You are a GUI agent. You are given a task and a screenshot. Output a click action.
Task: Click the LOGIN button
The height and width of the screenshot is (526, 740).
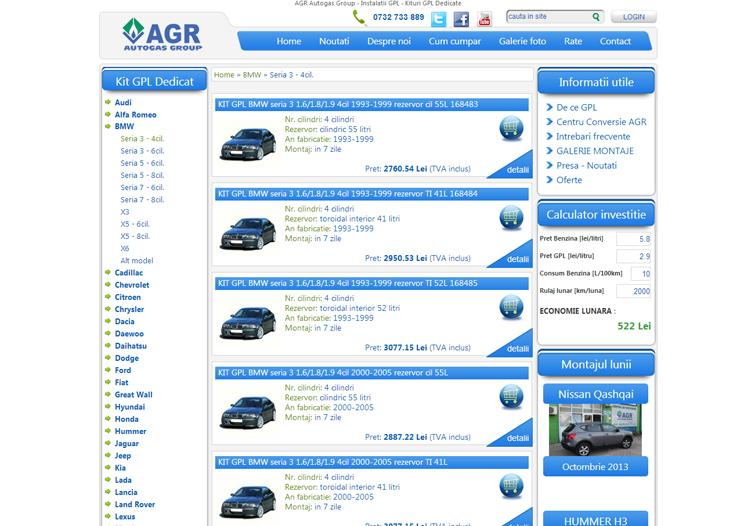coord(633,17)
